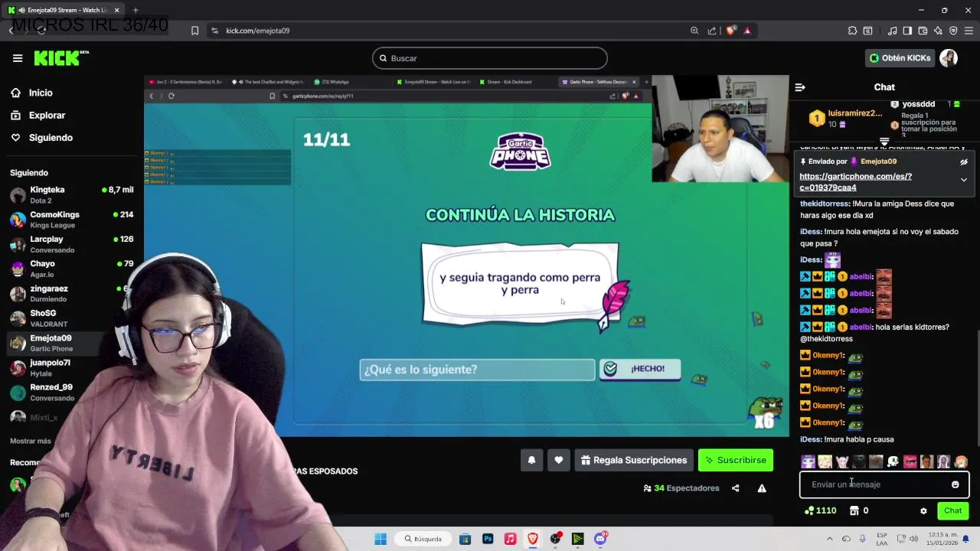Go to the Kick logo home page
The width and height of the screenshot is (980, 551).
click(61, 58)
